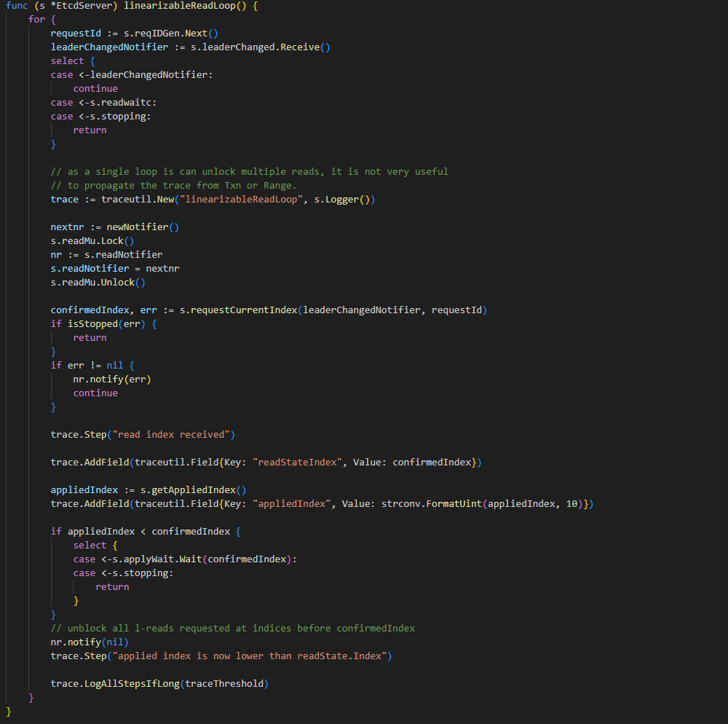Click the getAppliedIndex() call
This screenshot has width=728, height=724.
[193, 490]
